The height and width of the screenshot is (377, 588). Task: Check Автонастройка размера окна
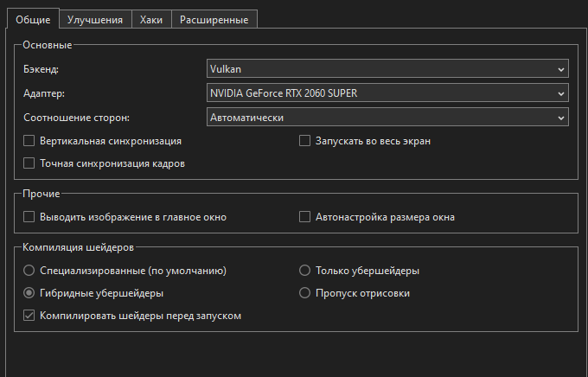pyautogui.click(x=304, y=217)
